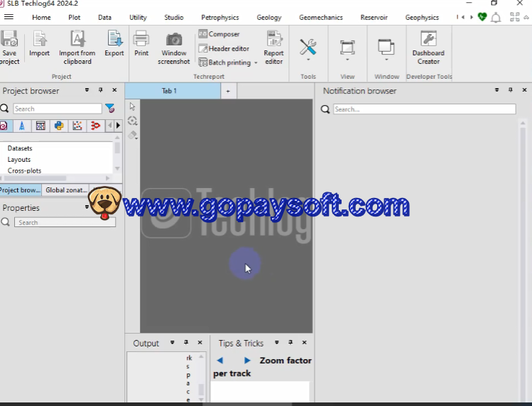Switch to the Studio ribbon tab

pos(174,17)
